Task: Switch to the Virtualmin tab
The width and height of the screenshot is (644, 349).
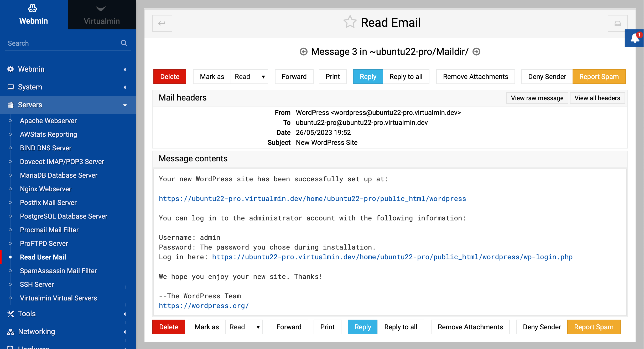Action: (102, 15)
